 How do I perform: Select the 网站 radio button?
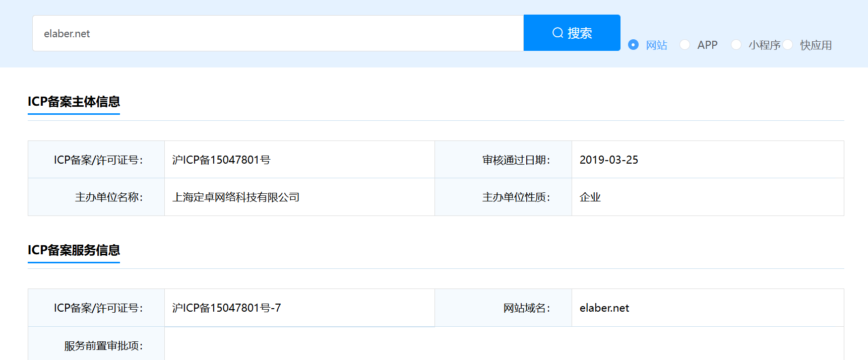point(634,45)
